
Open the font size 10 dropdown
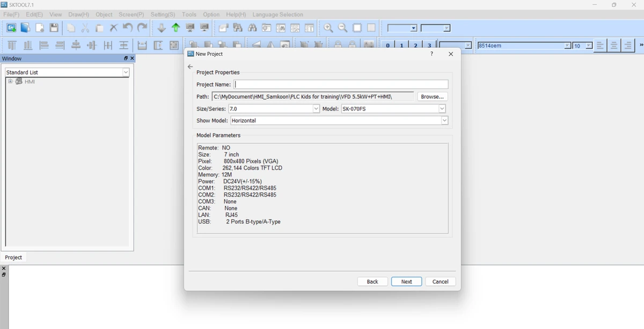[589, 46]
